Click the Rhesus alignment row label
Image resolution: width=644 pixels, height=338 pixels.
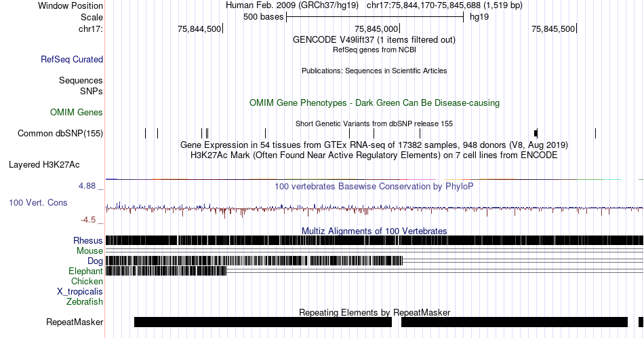(88, 240)
